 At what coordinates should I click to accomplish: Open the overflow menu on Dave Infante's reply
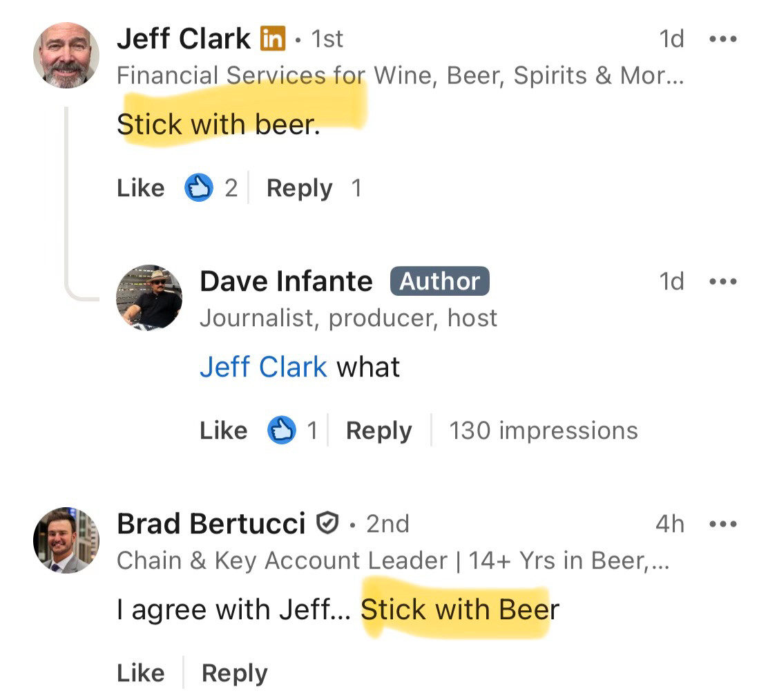723,281
